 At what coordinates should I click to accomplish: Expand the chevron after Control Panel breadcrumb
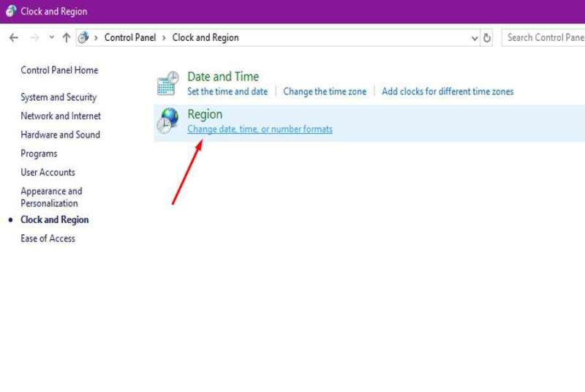tap(164, 38)
